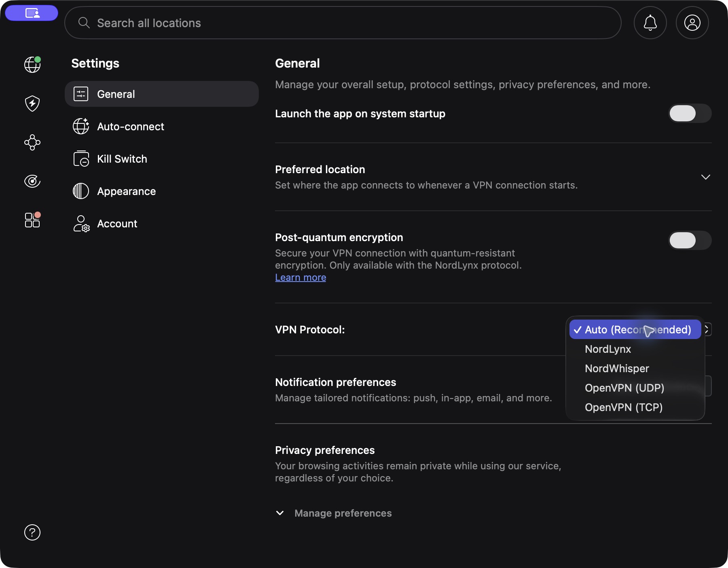The image size is (728, 568).
Task: Click the notifications bell icon
Action: (650, 23)
